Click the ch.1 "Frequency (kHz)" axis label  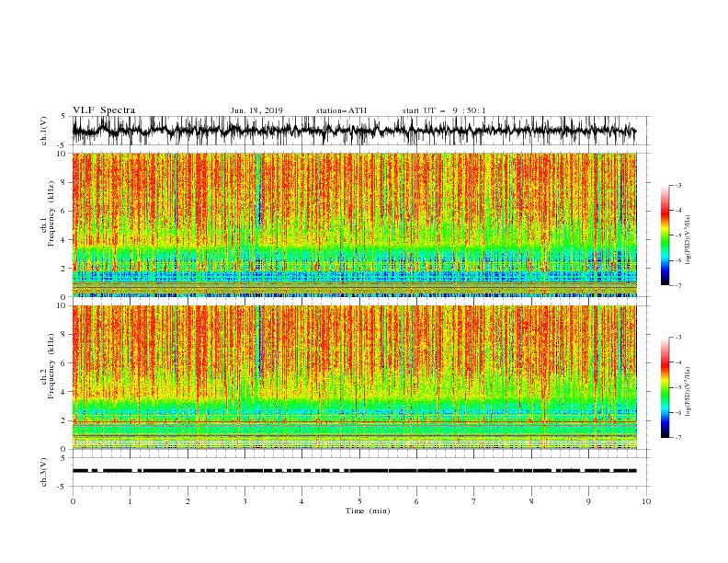(51, 214)
